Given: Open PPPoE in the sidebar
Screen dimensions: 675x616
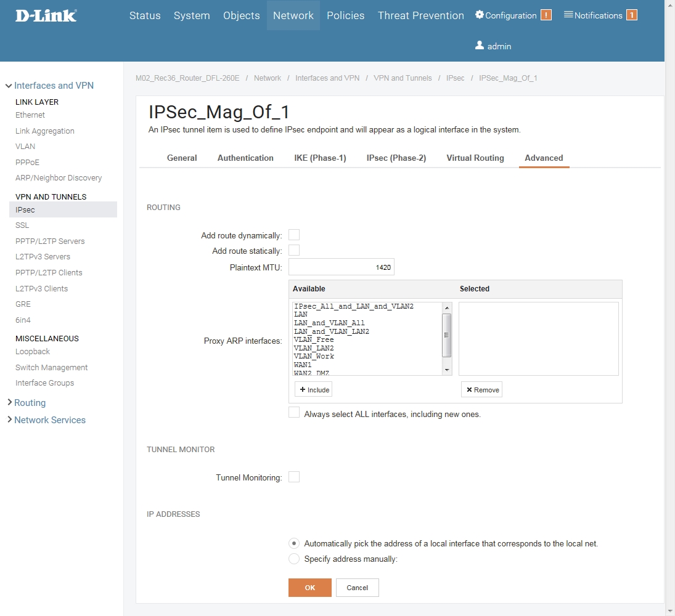Looking at the screenshot, I should 28,162.
